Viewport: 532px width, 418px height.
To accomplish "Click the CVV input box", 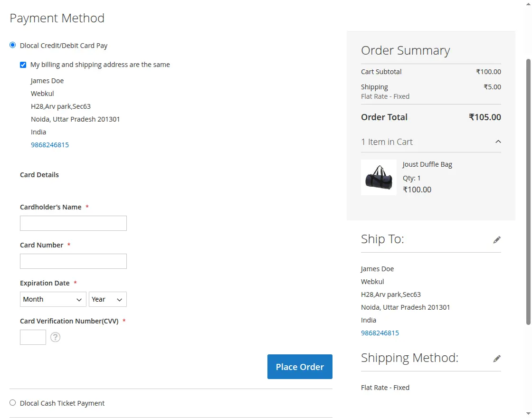I will [33, 337].
